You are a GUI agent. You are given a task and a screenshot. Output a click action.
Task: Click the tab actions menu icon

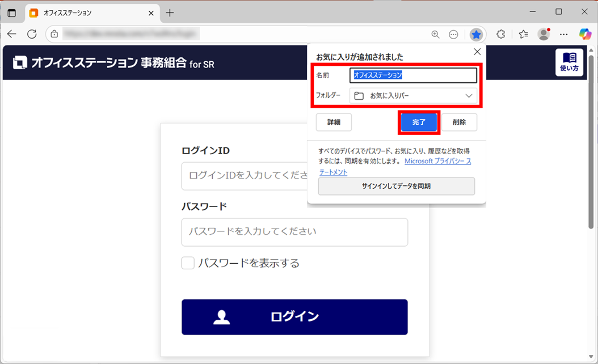click(12, 13)
